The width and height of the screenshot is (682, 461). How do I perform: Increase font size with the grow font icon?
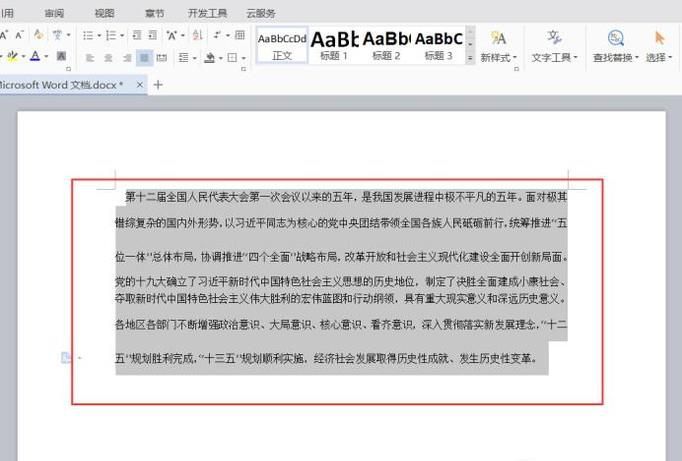[x=3, y=35]
